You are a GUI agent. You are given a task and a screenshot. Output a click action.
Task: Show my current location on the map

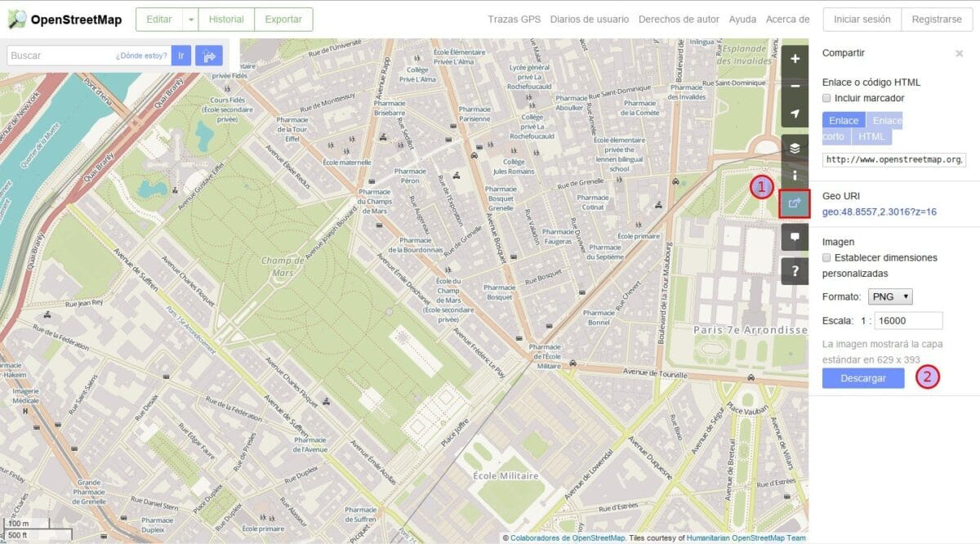pyautogui.click(x=795, y=113)
